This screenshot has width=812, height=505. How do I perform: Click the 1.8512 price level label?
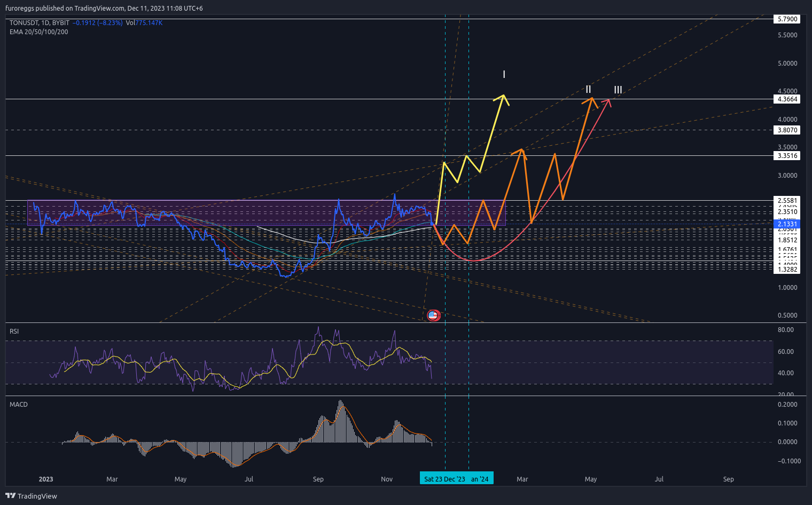click(x=787, y=240)
